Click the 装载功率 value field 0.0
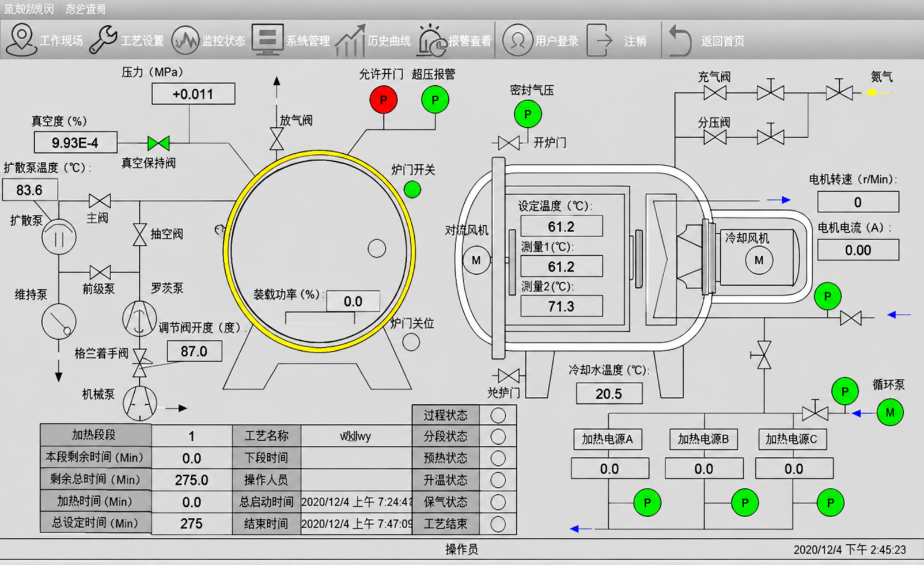Image resolution: width=924 pixels, height=565 pixels. 353,301
